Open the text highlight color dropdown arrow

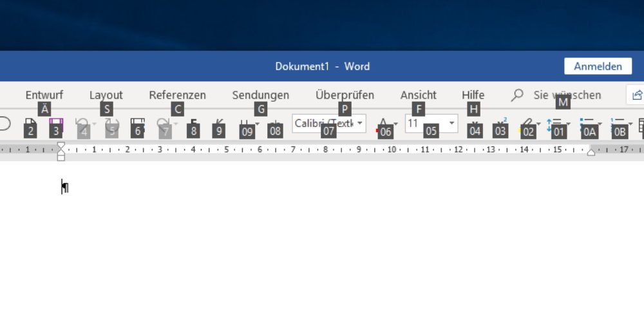(538, 124)
